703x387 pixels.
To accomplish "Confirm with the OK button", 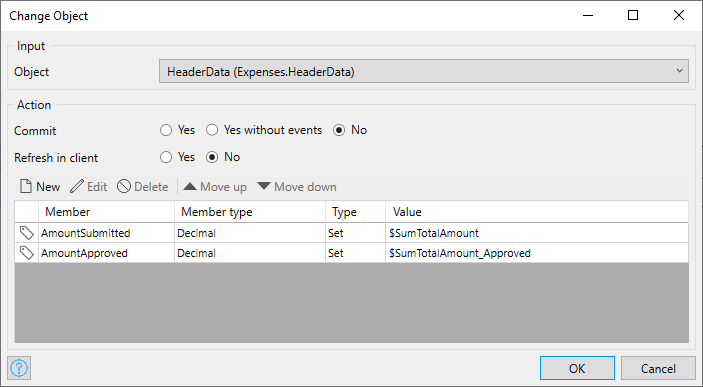I will point(577,368).
